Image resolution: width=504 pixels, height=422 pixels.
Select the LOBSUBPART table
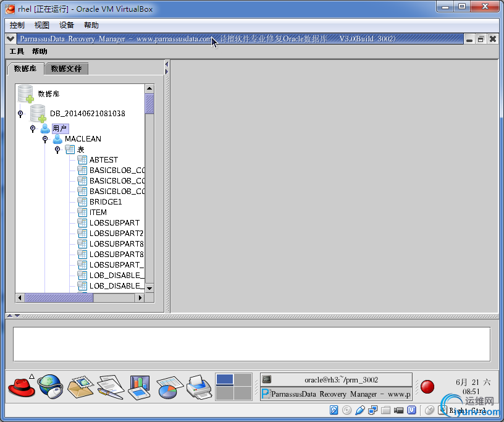[x=114, y=223]
